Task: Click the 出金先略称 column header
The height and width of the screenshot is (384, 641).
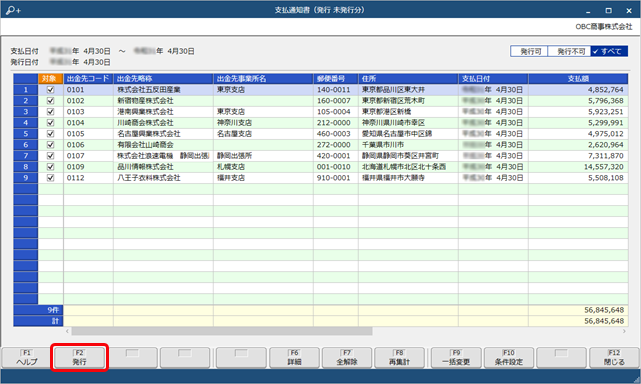Action: pos(163,79)
